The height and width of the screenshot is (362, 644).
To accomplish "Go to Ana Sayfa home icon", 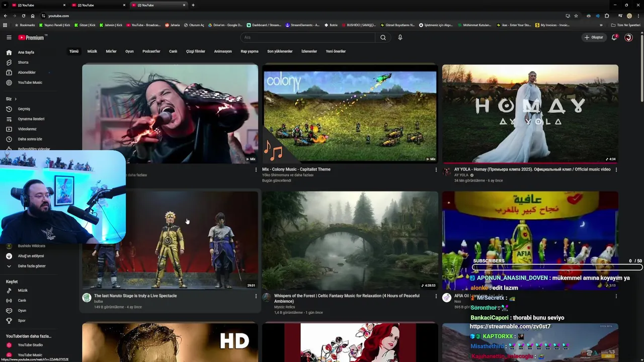I will tap(9, 52).
